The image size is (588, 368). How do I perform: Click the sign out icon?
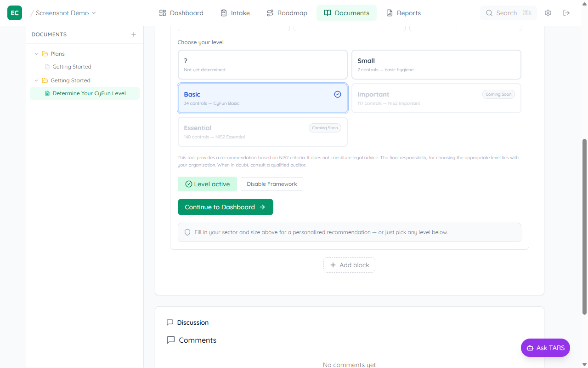566,12
